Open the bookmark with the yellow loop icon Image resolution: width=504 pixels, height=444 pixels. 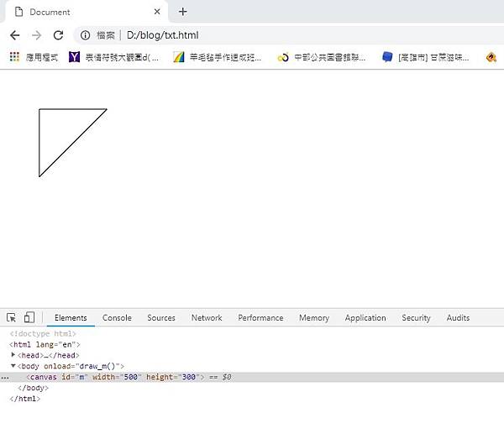(x=322, y=57)
